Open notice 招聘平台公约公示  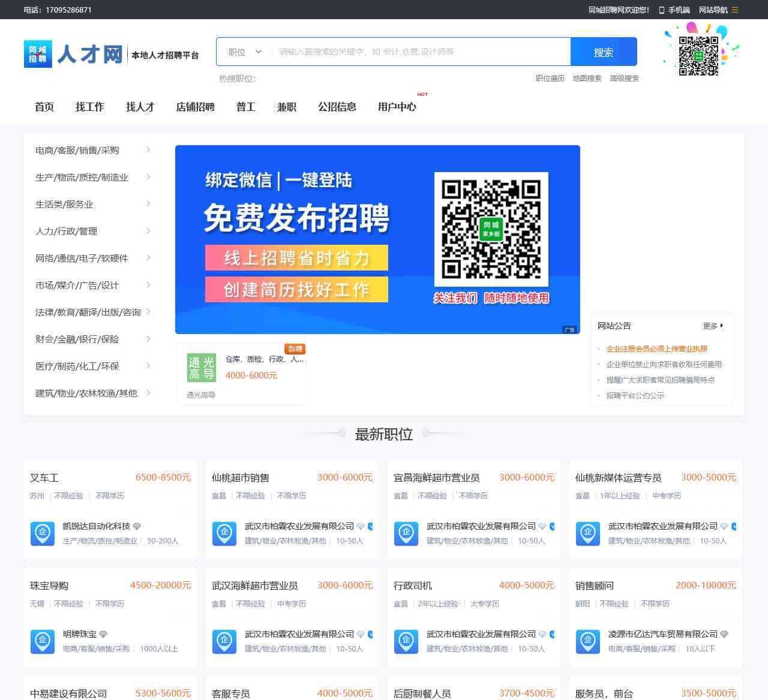coord(635,395)
